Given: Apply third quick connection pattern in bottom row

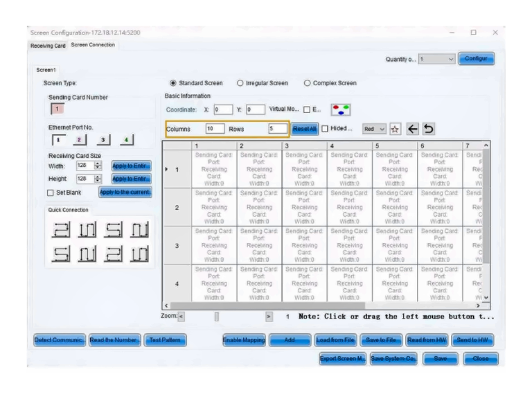Looking at the screenshot, I should click(x=114, y=254).
